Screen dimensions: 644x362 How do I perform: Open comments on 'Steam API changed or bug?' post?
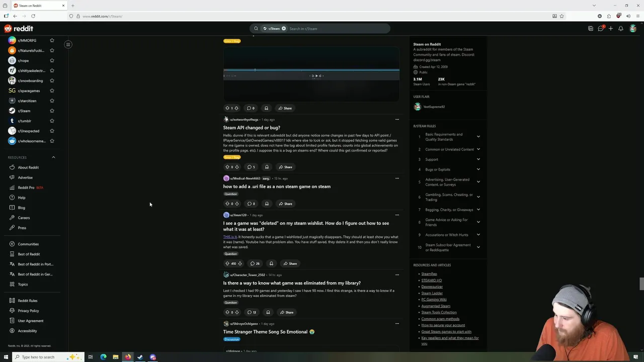[x=251, y=167]
